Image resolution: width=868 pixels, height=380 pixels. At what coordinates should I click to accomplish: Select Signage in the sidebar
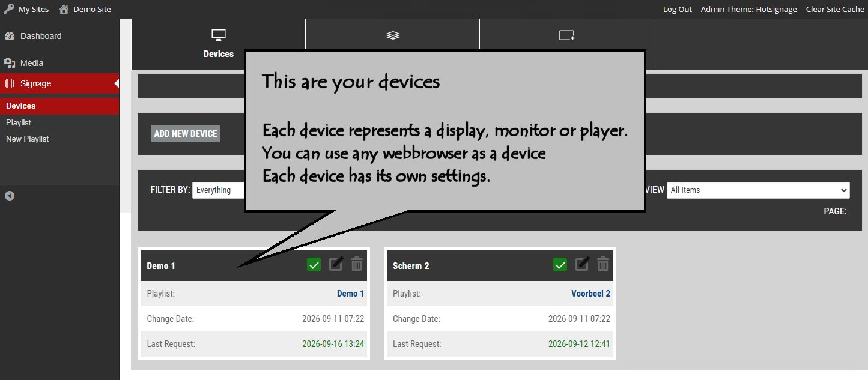pyautogui.click(x=36, y=83)
